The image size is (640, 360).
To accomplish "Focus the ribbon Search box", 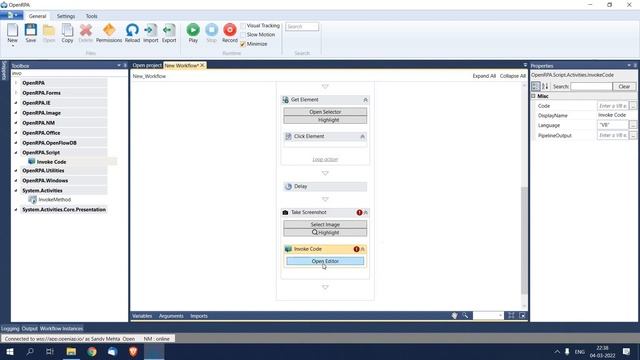I will [302, 27].
